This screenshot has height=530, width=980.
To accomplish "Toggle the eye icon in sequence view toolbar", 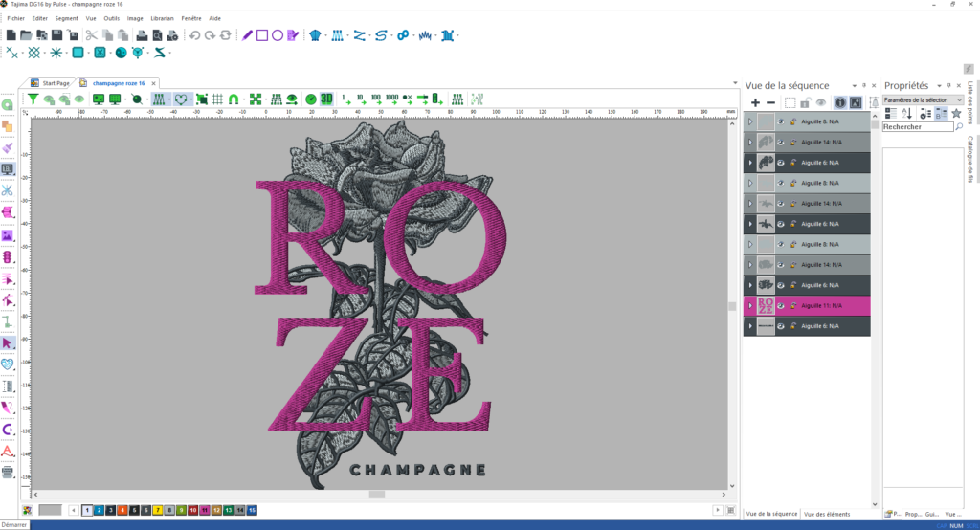I will 820,102.
